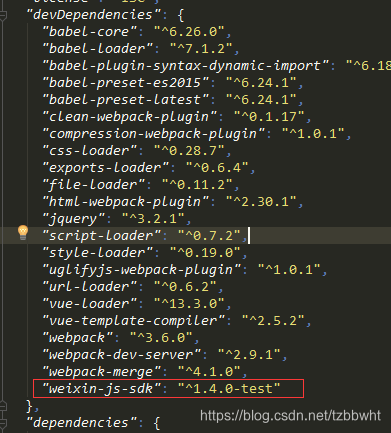Click the "^13.3.0" version value

[190, 304]
